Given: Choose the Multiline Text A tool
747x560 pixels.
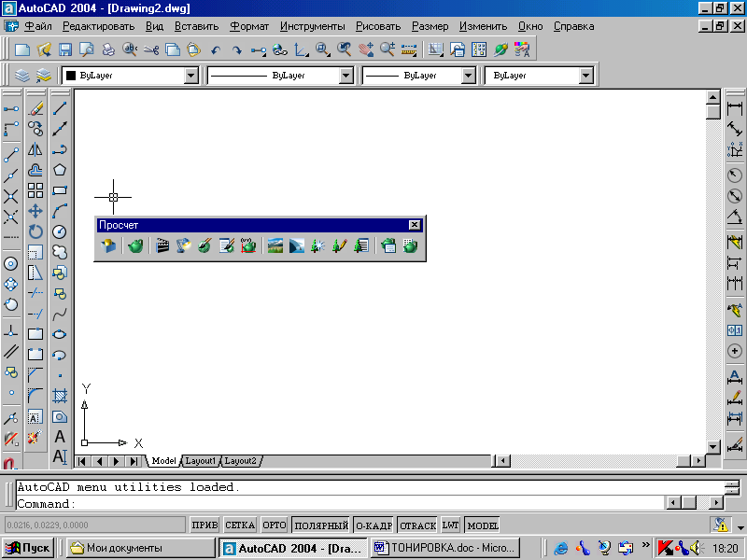Looking at the screenshot, I should point(60,436).
